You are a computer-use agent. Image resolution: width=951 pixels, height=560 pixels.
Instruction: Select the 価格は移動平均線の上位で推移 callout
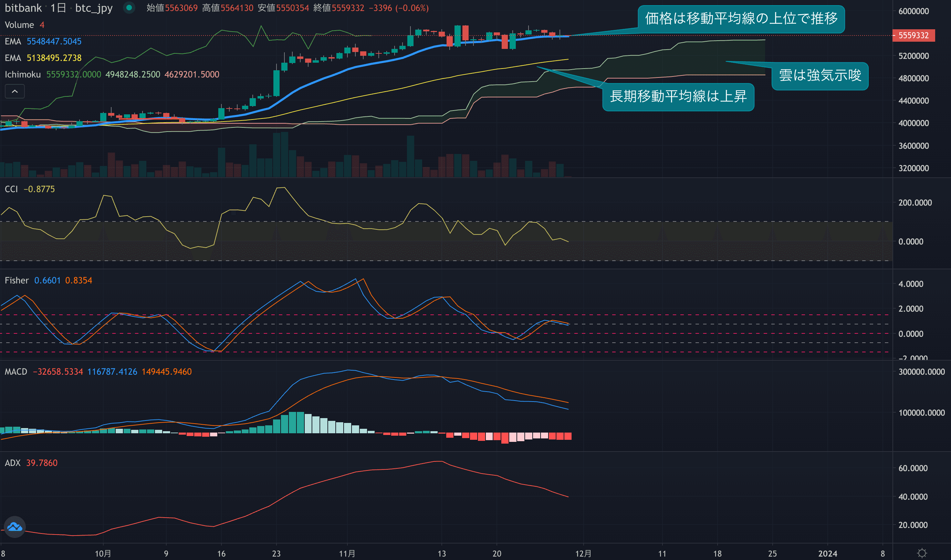click(741, 19)
